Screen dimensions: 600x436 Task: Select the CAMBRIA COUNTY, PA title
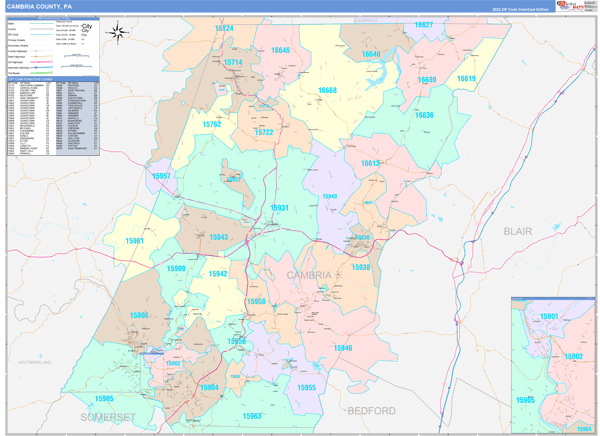[x=39, y=6]
